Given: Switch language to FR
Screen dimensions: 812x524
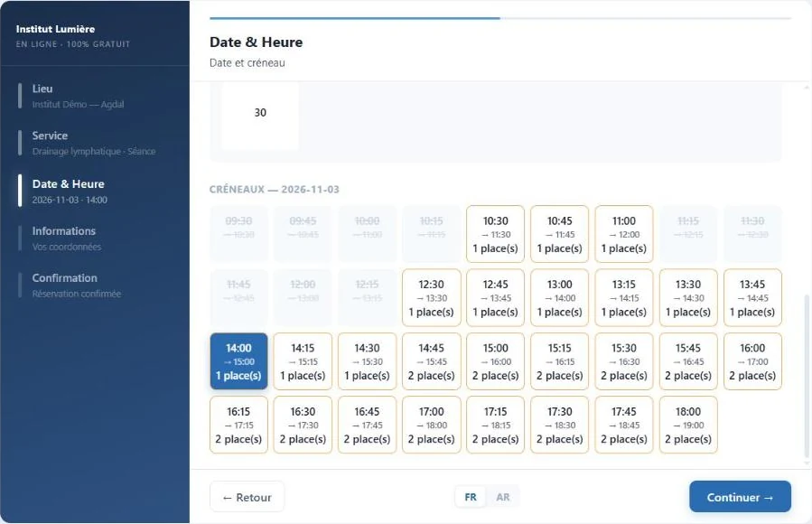Looking at the screenshot, I should tap(471, 497).
